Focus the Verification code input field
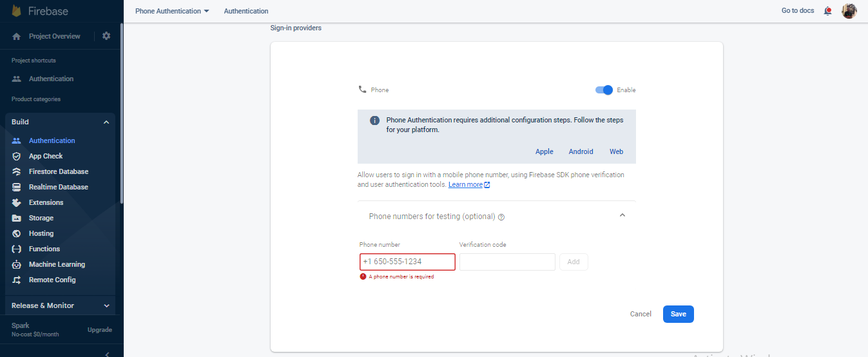This screenshot has width=868, height=357. pyautogui.click(x=507, y=262)
